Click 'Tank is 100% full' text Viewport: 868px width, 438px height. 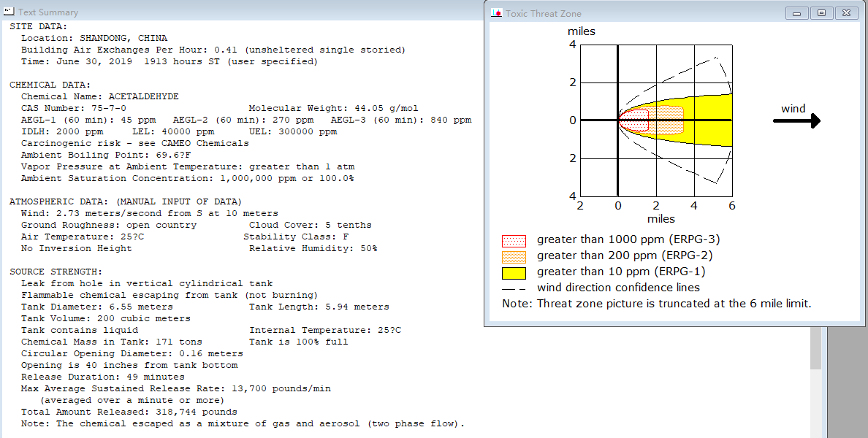[298, 342]
